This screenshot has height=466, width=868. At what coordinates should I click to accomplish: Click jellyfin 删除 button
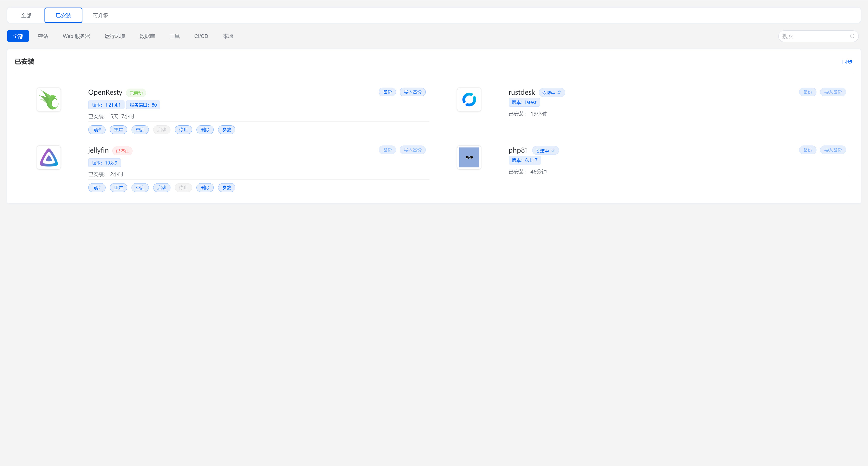204,188
